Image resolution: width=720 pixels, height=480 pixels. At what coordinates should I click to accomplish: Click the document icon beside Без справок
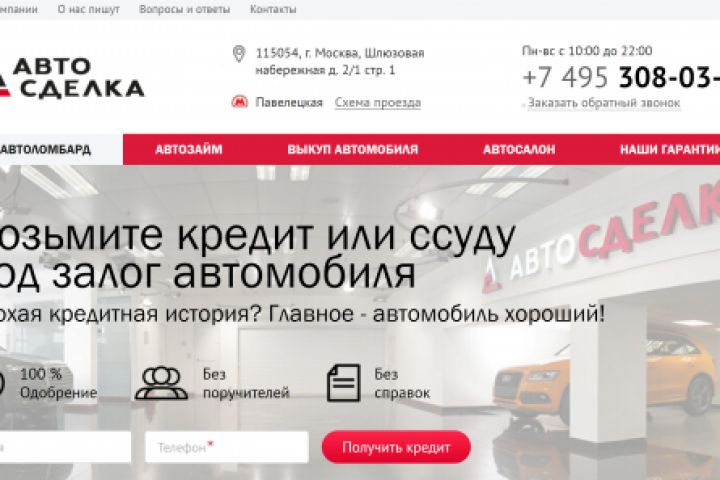[x=343, y=383]
